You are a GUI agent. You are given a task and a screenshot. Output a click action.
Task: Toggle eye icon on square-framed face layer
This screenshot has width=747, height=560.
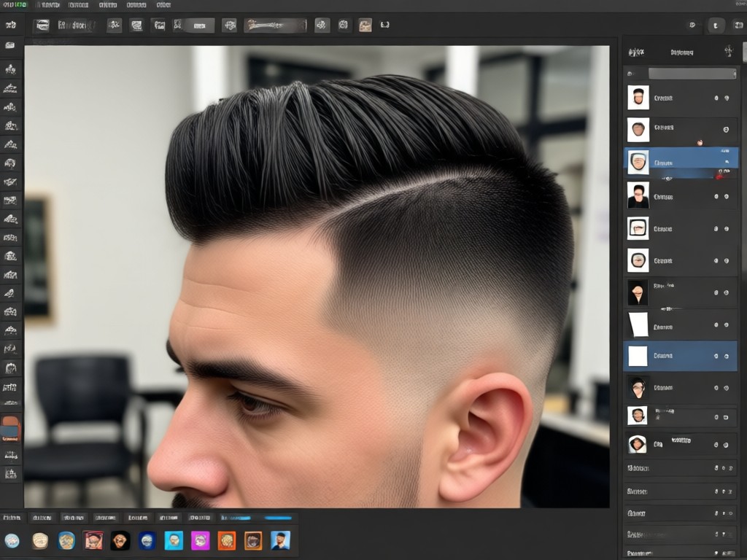727,229
